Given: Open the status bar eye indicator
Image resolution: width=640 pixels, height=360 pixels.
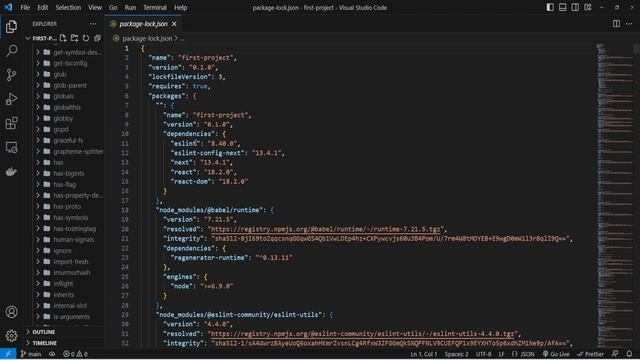Looking at the screenshot, I should (x=52, y=354).
